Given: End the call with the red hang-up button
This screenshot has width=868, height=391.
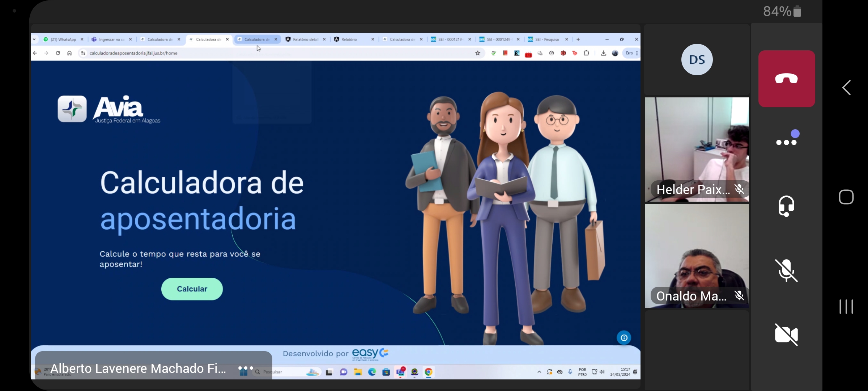Looking at the screenshot, I should pyautogui.click(x=787, y=79).
